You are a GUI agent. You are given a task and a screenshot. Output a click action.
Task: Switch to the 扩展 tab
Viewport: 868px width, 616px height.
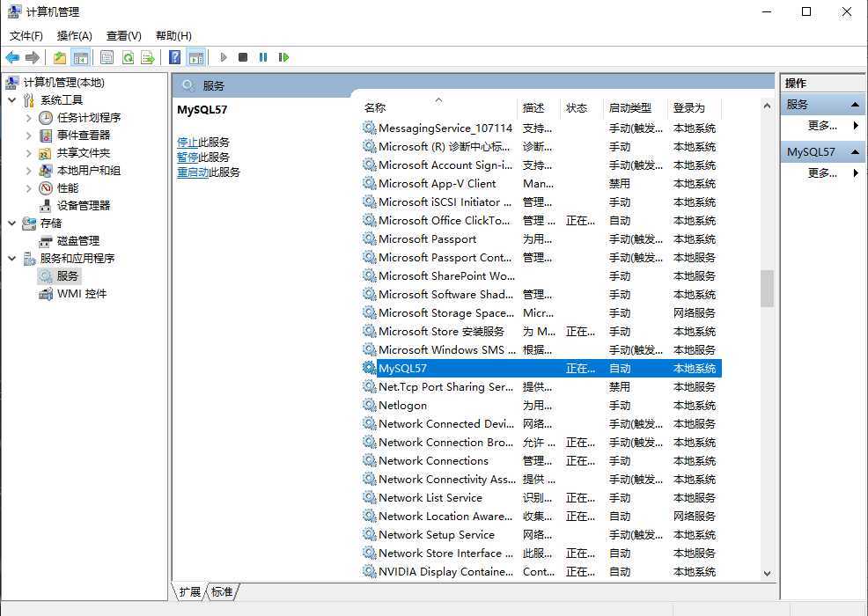click(x=190, y=591)
